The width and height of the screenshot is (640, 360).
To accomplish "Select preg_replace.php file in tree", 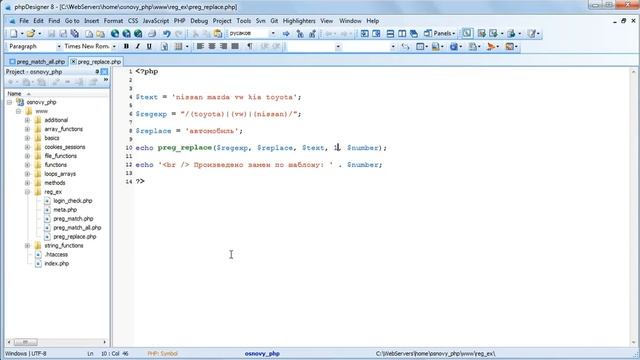I will point(75,237).
